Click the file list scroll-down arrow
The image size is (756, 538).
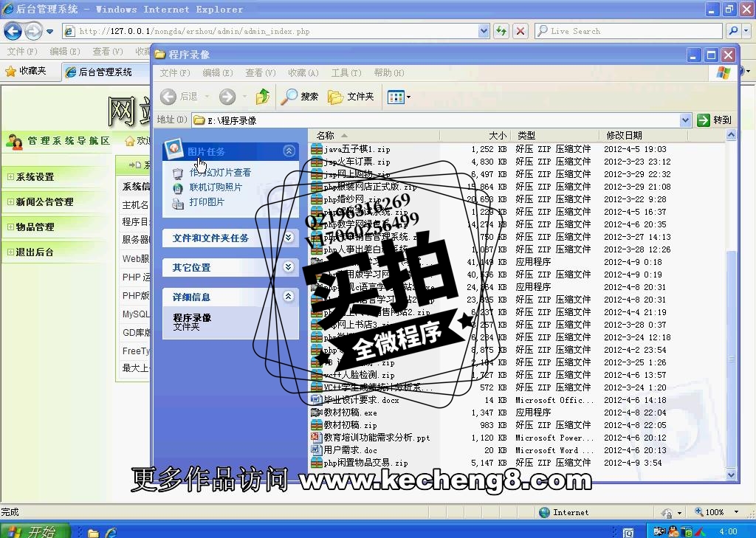click(x=731, y=475)
